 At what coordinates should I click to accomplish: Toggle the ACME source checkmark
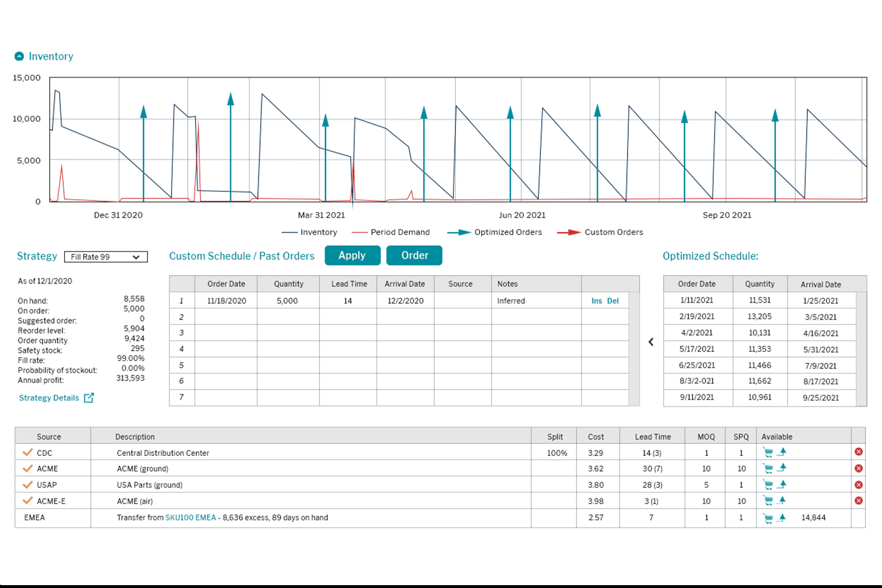point(27,469)
